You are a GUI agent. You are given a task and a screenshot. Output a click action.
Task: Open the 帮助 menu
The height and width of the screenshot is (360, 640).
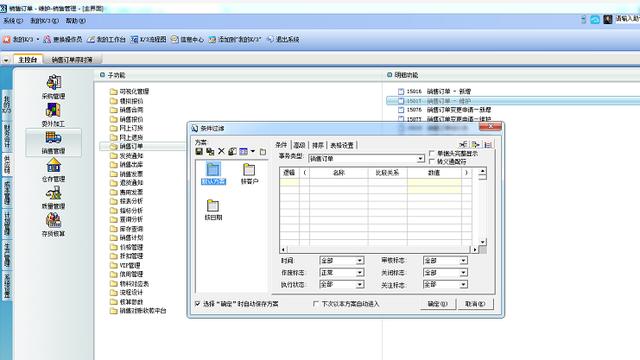[76, 20]
